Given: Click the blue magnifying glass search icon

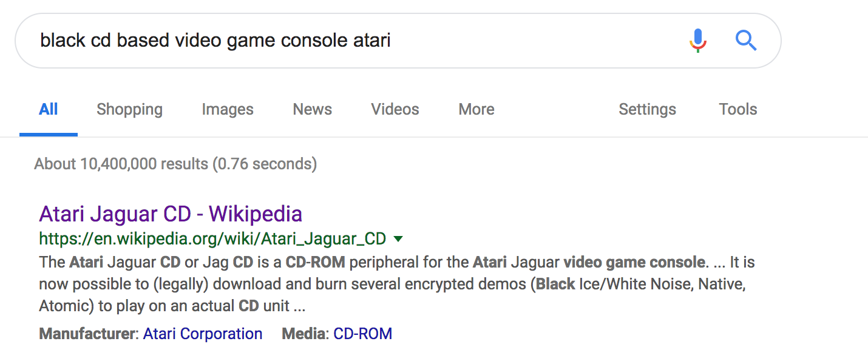Looking at the screenshot, I should tap(746, 41).
